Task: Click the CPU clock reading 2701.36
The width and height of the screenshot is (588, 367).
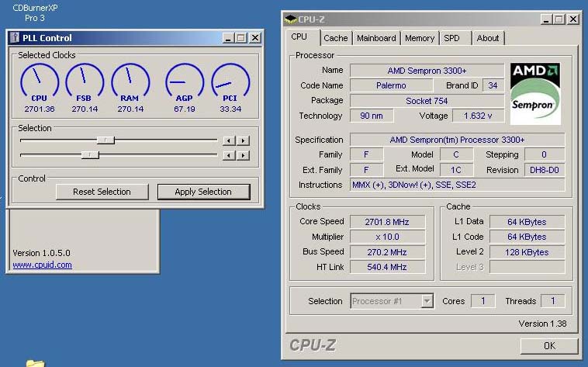Action: tap(40, 109)
